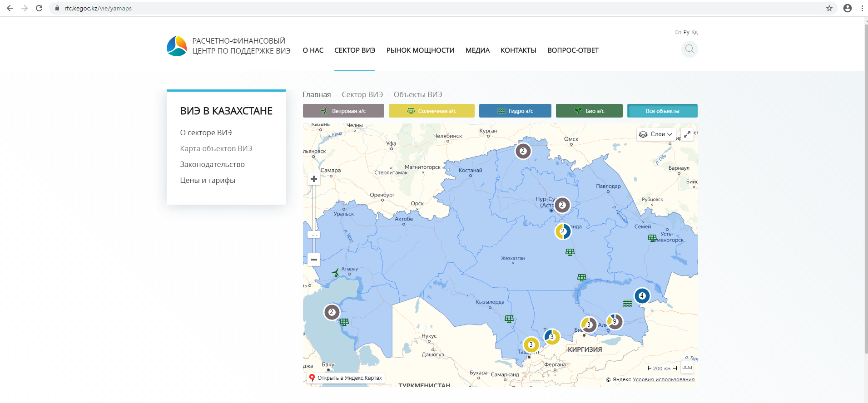
Task: Switch language to Ру
Action: pyautogui.click(x=686, y=32)
